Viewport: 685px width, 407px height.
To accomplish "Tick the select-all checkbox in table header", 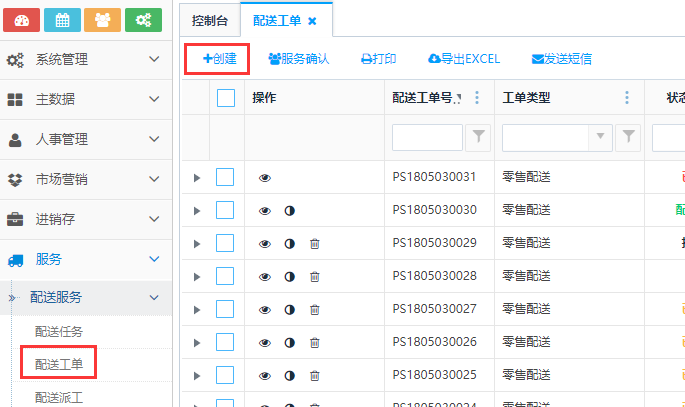I will (226, 98).
